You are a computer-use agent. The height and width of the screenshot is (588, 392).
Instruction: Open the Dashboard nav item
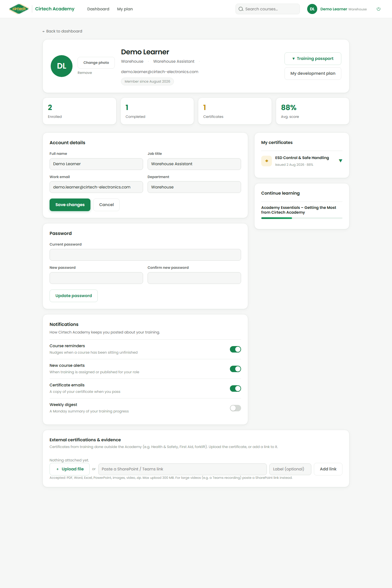pyautogui.click(x=98, y=9)
